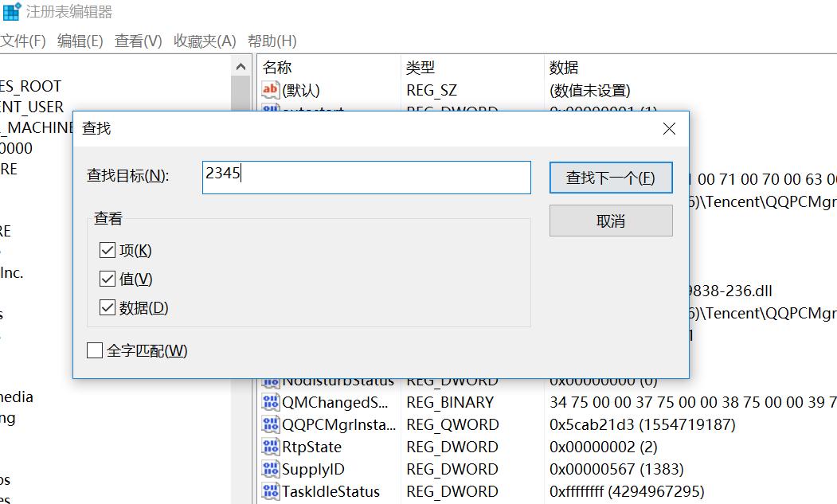Viewport: 837px width, 504px height.
Task: Click the Registry Editor title bar icon
Action: click(x=10, y=10)
